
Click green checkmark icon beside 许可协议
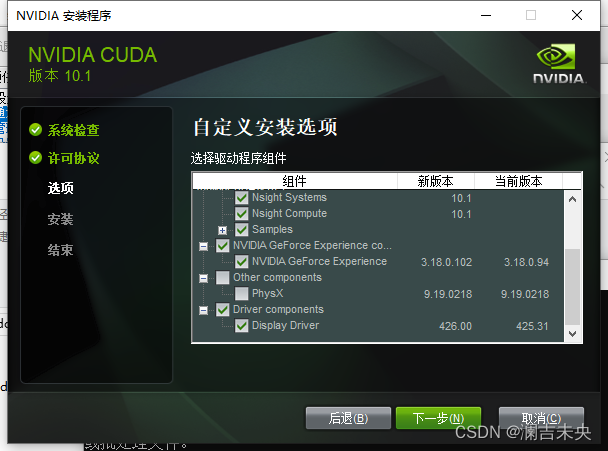point(35,158)
